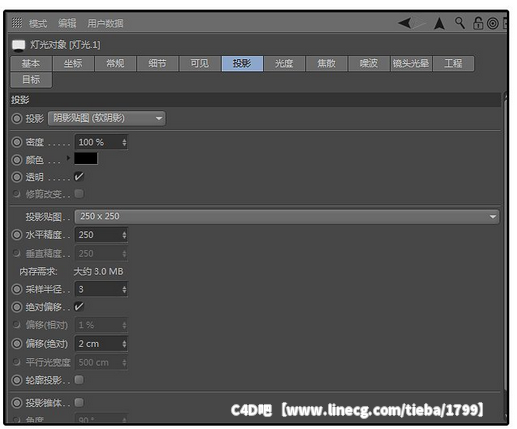Open the 用户数据 menu
The height and width of the screenshot is (429, 517).
tap(105, 23)
